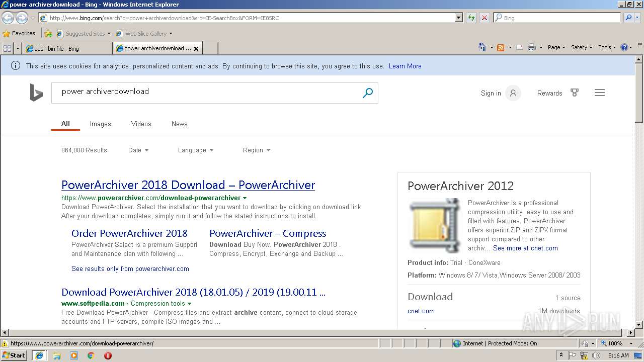Open the Page menu
The image size is (644, 362).
click(556, 47)
